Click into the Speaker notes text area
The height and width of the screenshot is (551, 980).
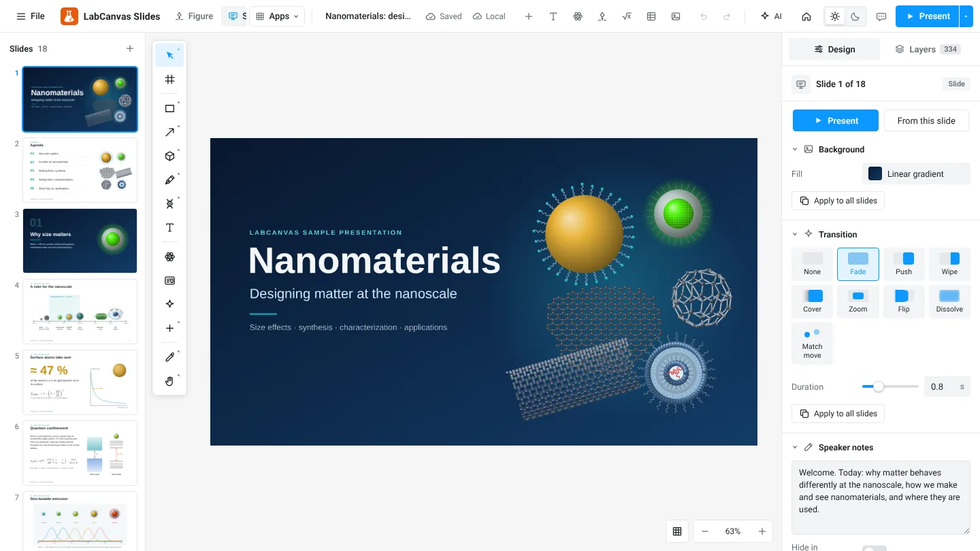[x=881, y=497]
